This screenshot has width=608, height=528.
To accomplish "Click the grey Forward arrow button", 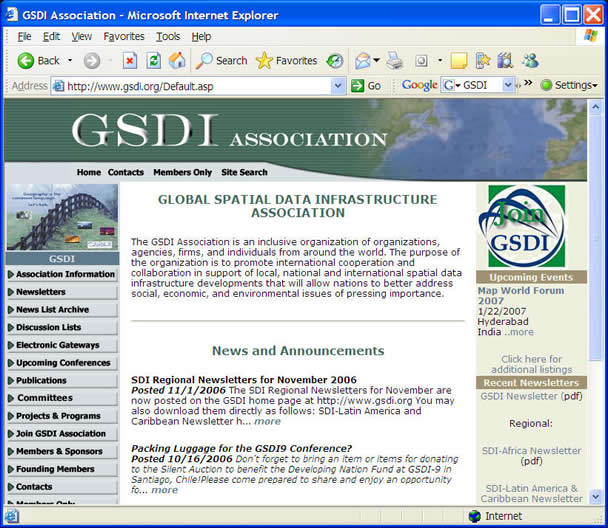I will (92, 61).
